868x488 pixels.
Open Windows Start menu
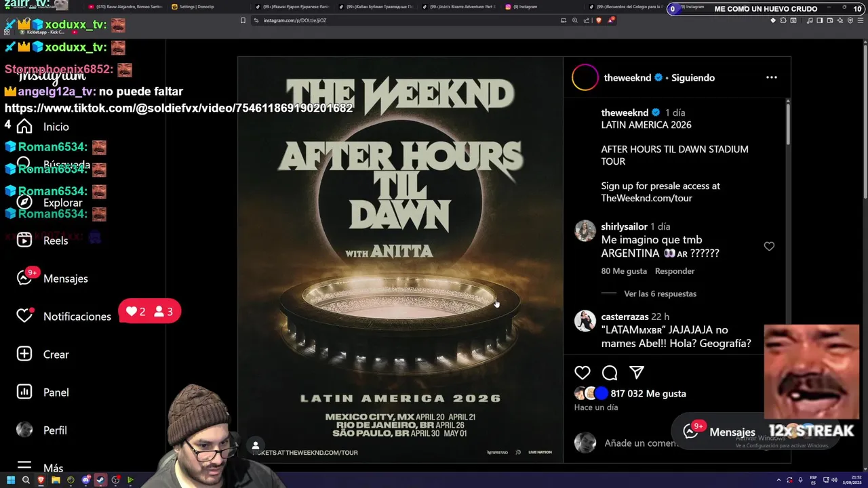click(x=11, y=480)
